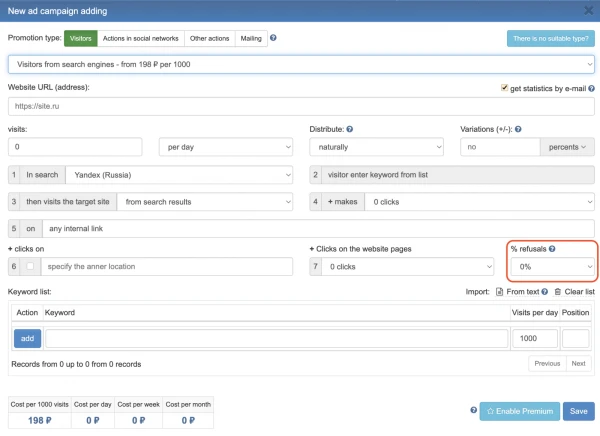
Task: Switch to Actions in social networks tab
Action: pyautogui.click(x=141, y=38)
